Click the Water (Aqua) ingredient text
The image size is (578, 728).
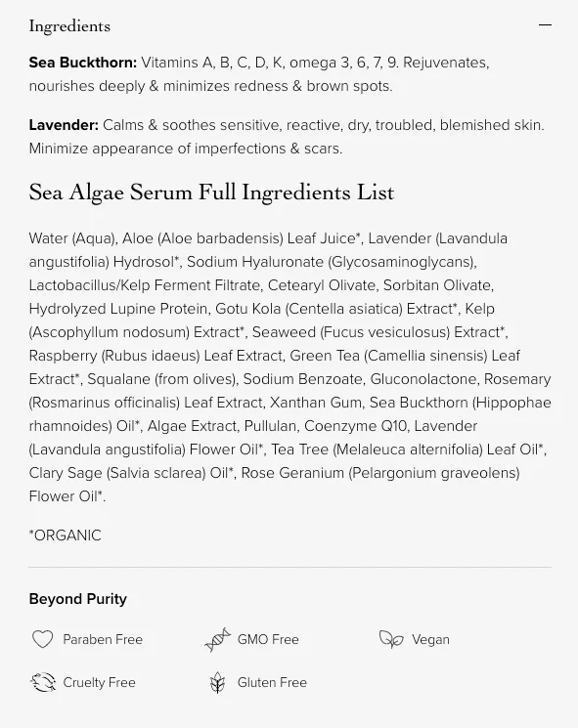[72, 238]
